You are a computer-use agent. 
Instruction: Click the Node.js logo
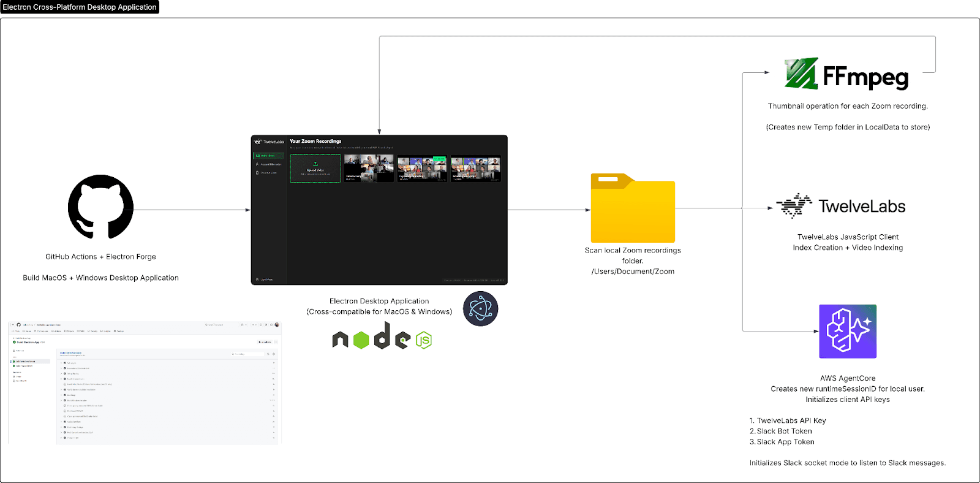tap(382, 336)
